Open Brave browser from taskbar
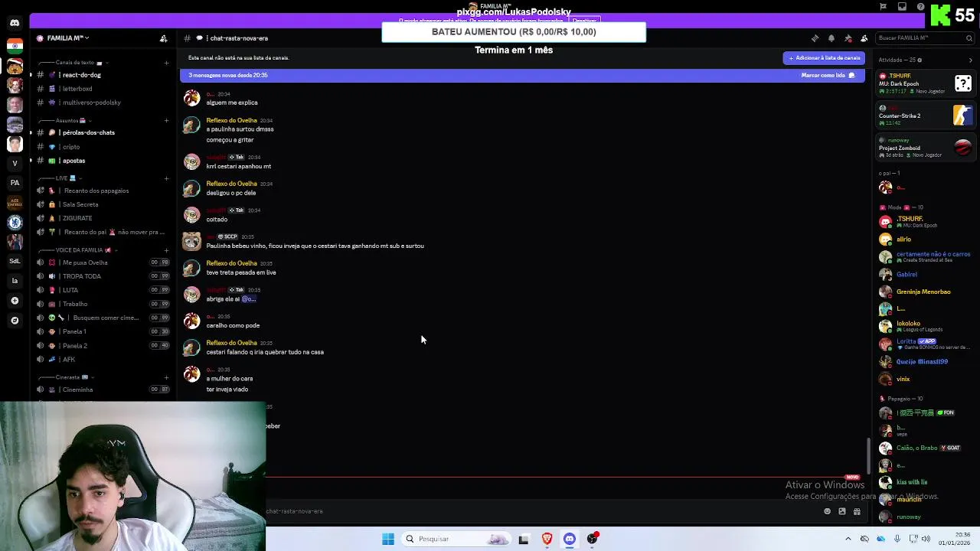Screen dimensions: 980x551 [547, 539]
